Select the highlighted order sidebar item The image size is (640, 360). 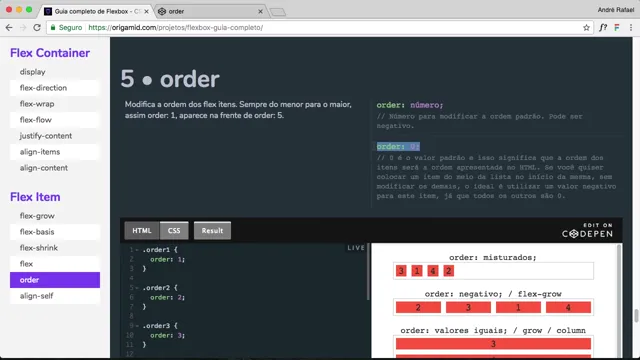coord(55,280)
